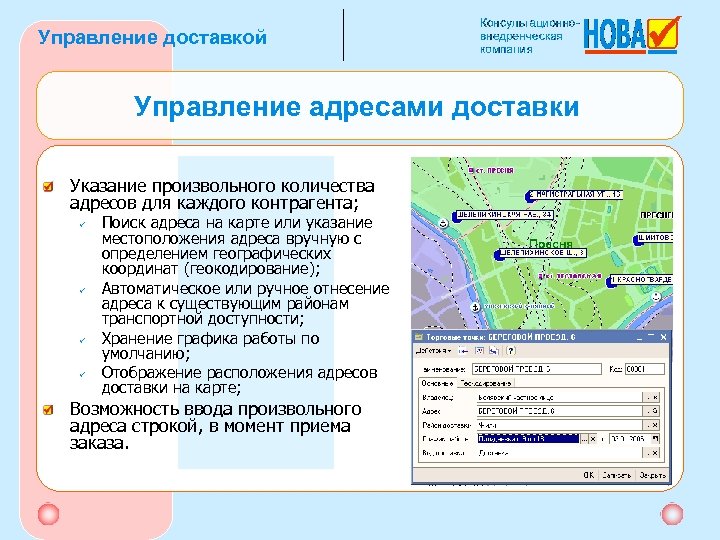This screenshot has width=720, height=540.
Task: Click anchor icon near river top-left
Action: (x=443, y=224)
